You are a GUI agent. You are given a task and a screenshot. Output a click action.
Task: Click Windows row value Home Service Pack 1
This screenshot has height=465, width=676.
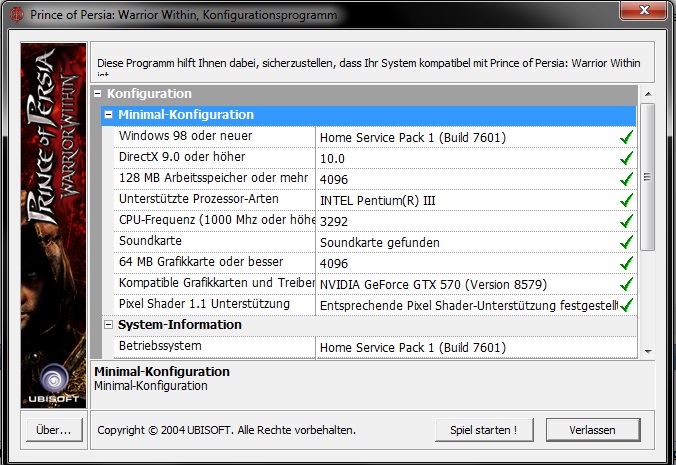[x=413, y=138]
